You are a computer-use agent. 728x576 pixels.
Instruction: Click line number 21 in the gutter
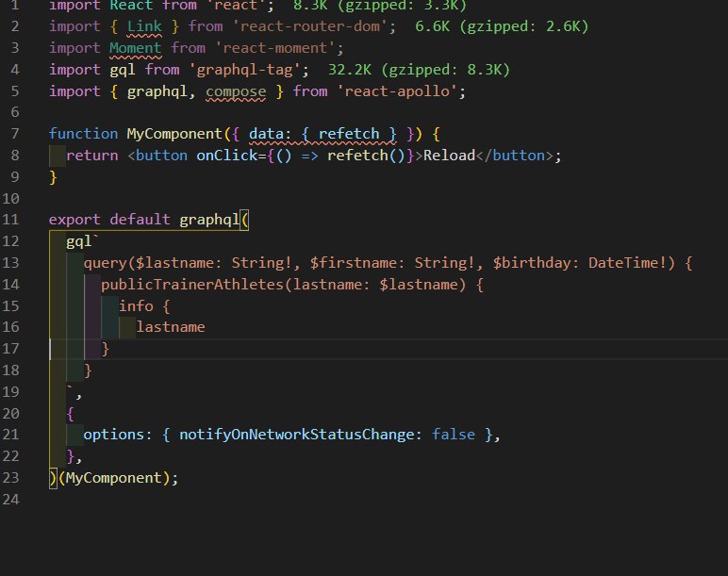[x=10, y=435]
